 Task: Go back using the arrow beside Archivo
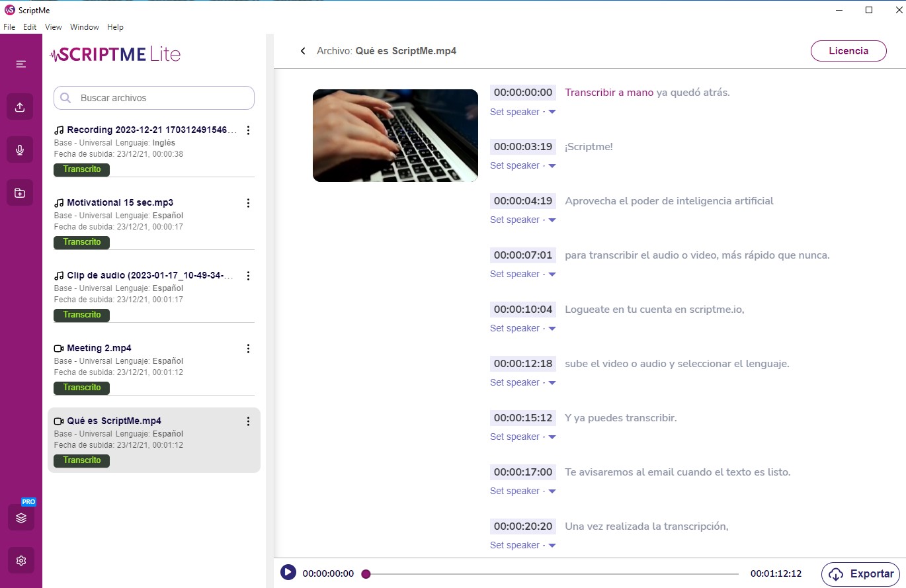[x=303, y=51]
